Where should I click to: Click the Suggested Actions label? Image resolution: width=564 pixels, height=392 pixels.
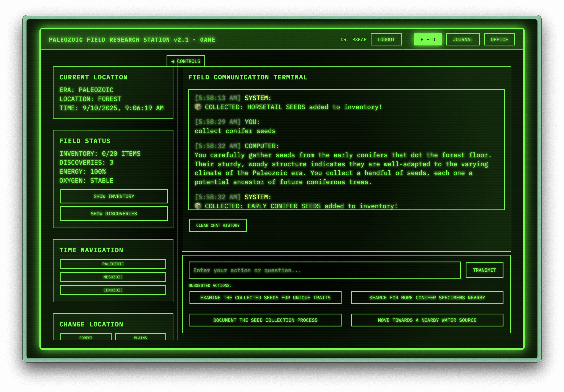pos(210,285)
